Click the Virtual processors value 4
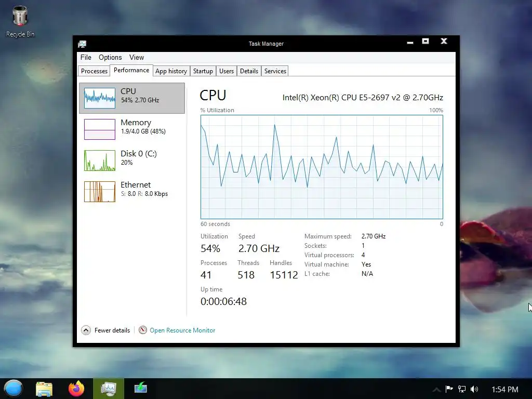532x399 pixels. 363,255
